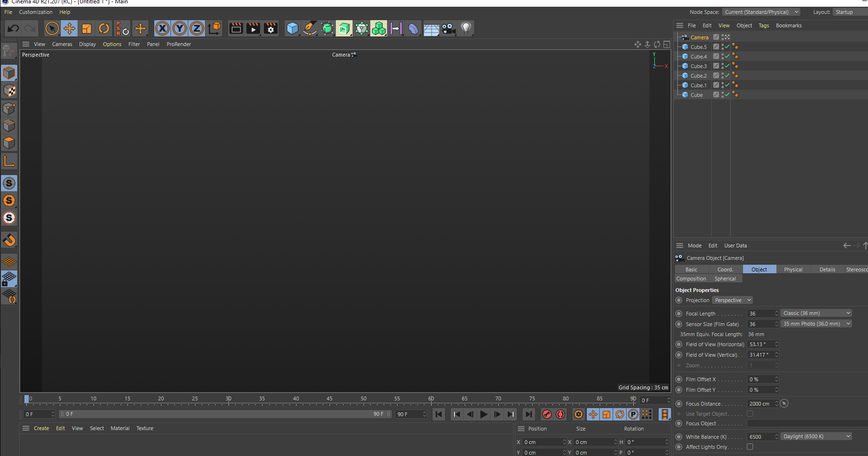Open viewport Display menu

(87, 44)
